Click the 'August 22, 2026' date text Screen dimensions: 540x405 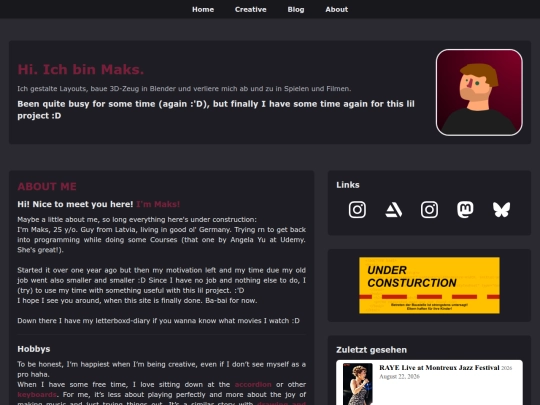tap(399, 376)
